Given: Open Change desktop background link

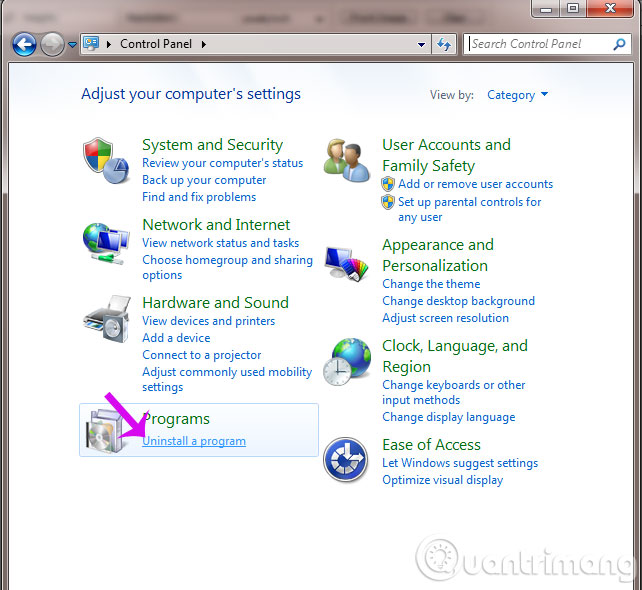Looking at the screenshot, I should tap(458, 301).
